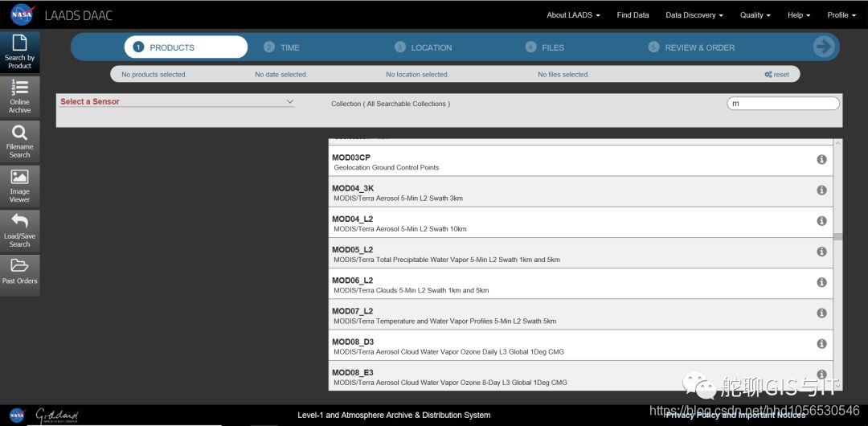Viewport: 868px width, 426px height.
Task: Go to the Location step tab
Action: tap(424, 47)
